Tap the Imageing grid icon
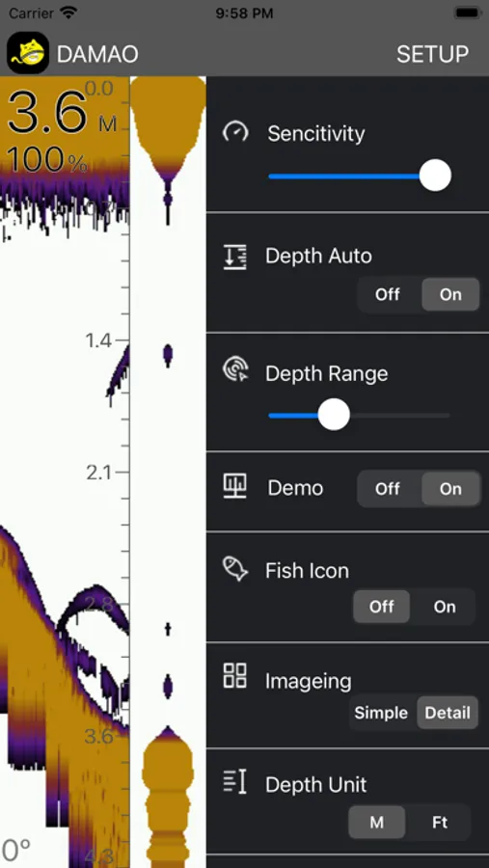 point(234,676)
